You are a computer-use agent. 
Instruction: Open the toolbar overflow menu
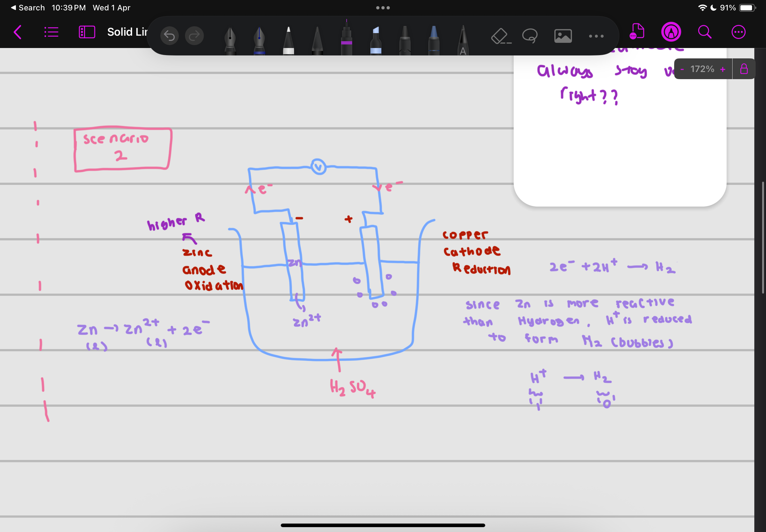point(596,36)
